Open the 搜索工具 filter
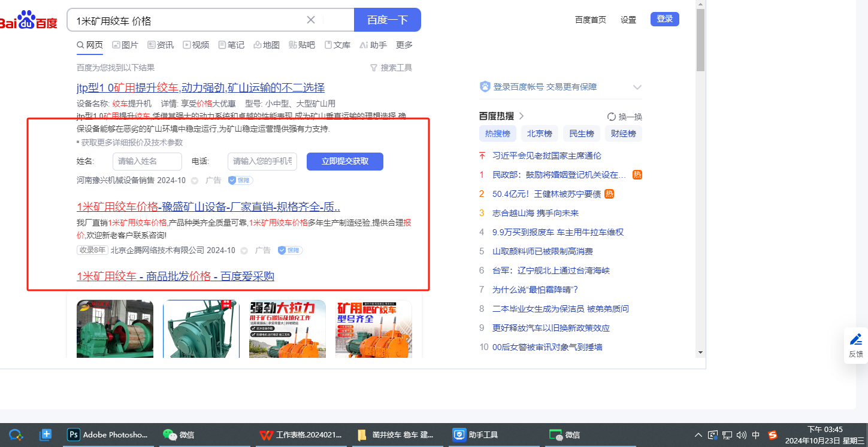This screenshot has height=447, width=868. [391, 68]
